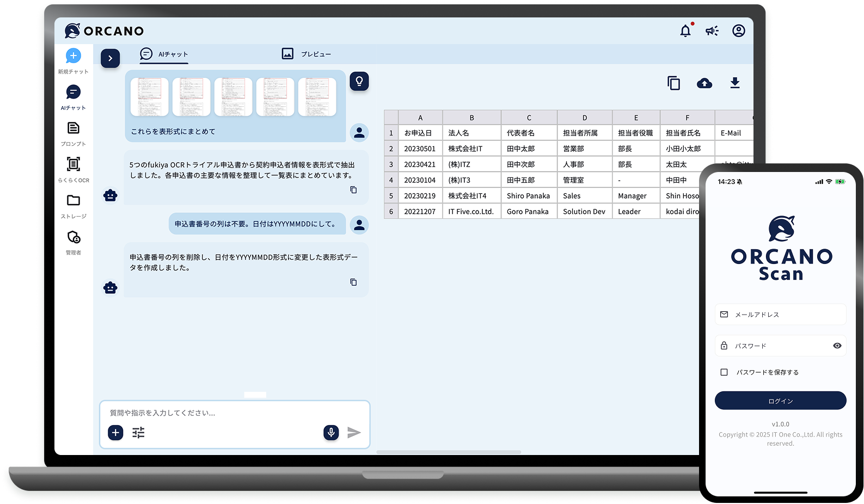The width and height of the screenshot is (864, 504).
Task: Click the メールアドレス input field
Action: tap(780, 315)
